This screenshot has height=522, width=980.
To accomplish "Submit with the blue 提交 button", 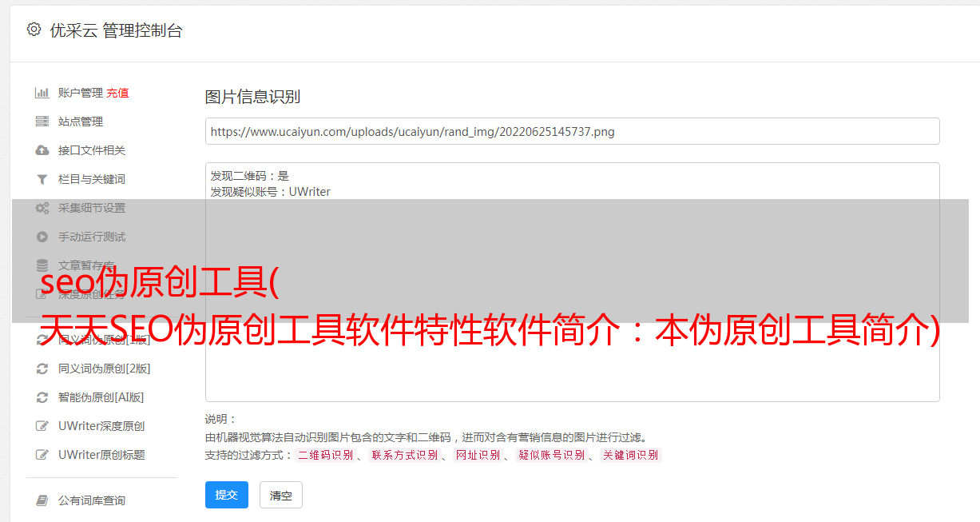I will click(227, 495).
